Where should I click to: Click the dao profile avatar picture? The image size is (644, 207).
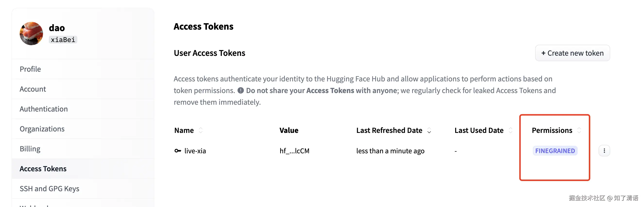tap(31, 34)
